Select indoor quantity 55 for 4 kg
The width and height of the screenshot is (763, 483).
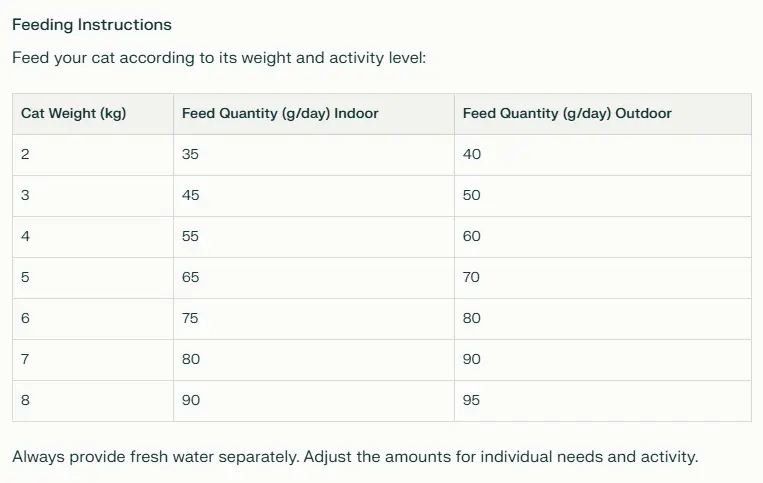tap(314, 237)
